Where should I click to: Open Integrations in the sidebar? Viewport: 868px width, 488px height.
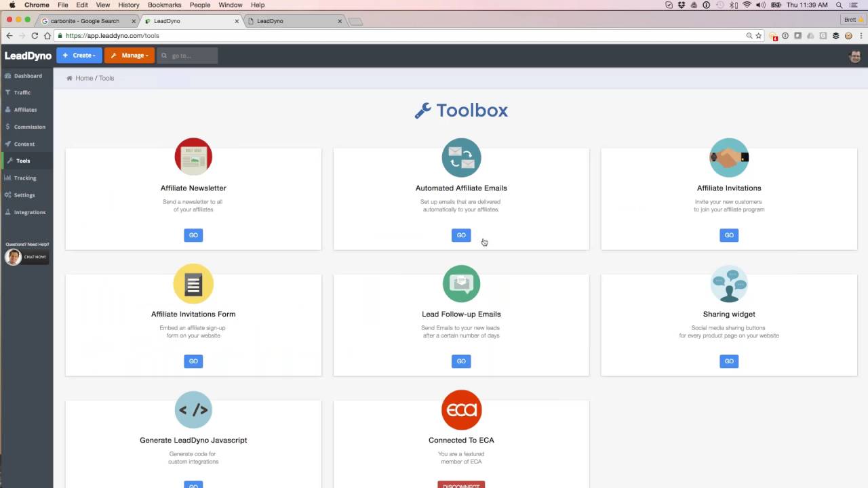(26, 212)
